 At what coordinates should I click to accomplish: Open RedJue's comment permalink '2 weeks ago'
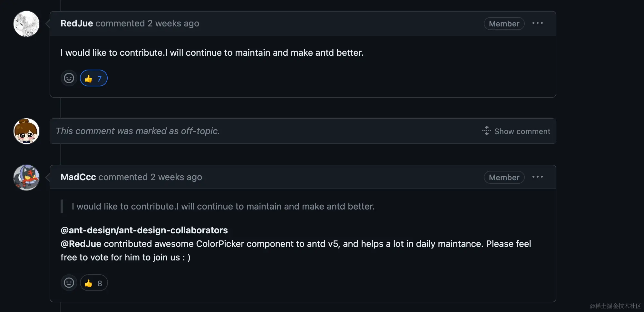173,23
